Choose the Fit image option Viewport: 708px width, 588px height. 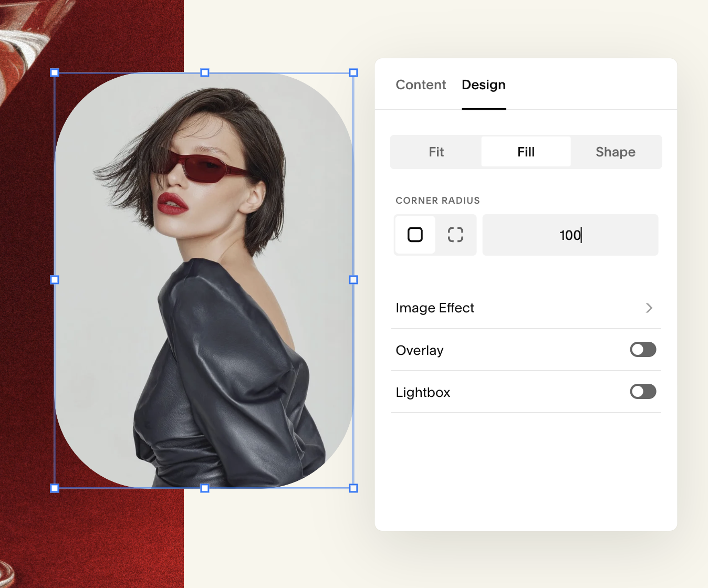(x=436, y=152)
